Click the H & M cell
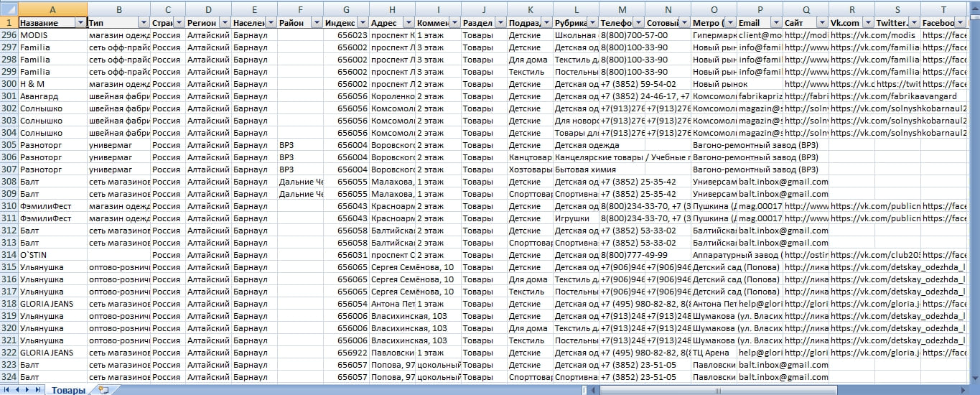The height and width of the screenshot is (395, 980). pos(53,84)
